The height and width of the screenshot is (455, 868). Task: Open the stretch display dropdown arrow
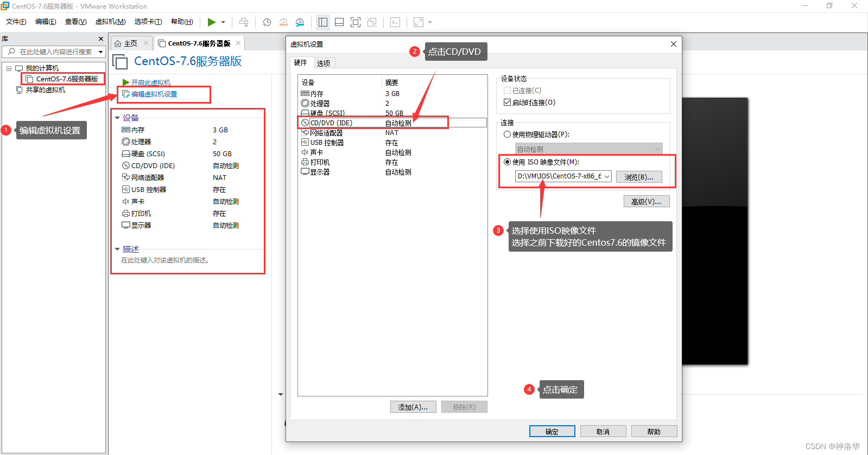430,22
